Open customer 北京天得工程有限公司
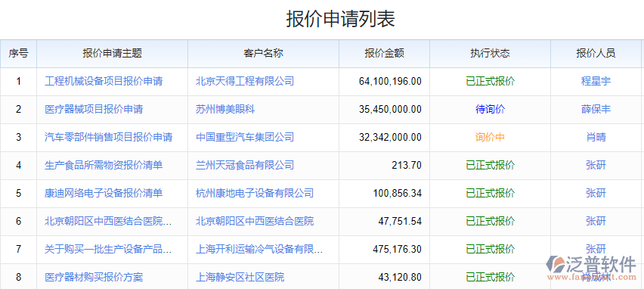 pyautogui.click(x=245, y=82)
